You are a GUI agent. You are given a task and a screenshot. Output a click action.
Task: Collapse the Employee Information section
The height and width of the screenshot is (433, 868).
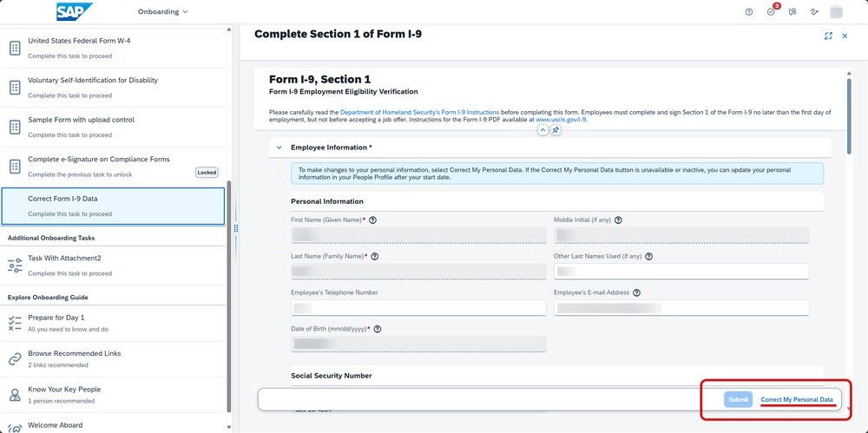tap(279, 148)
